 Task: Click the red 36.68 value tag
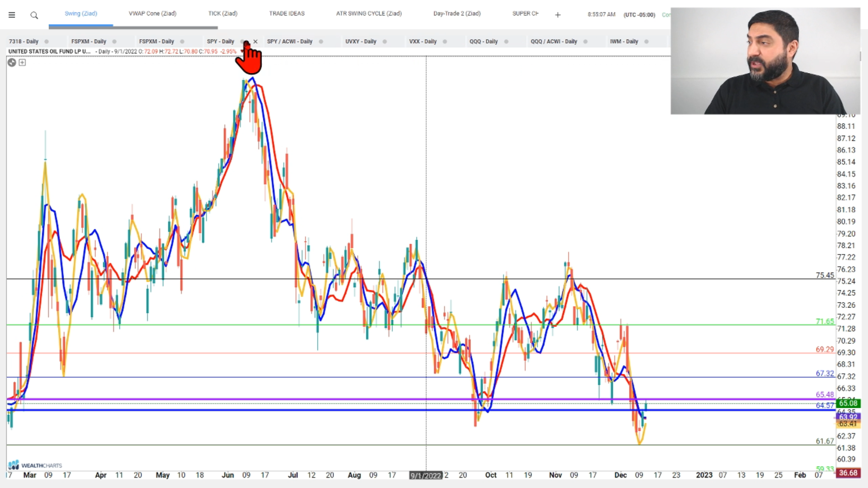pos(848,473)
